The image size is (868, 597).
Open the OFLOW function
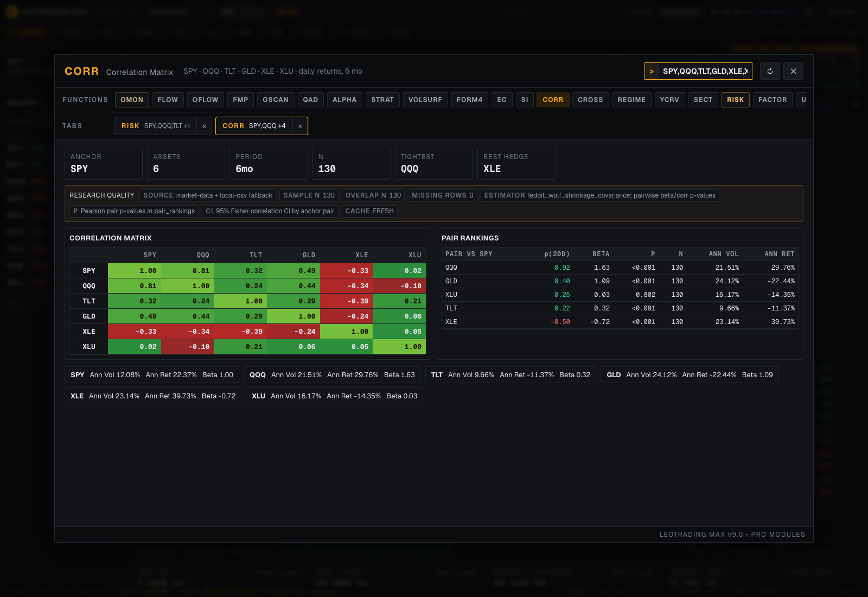205,100
